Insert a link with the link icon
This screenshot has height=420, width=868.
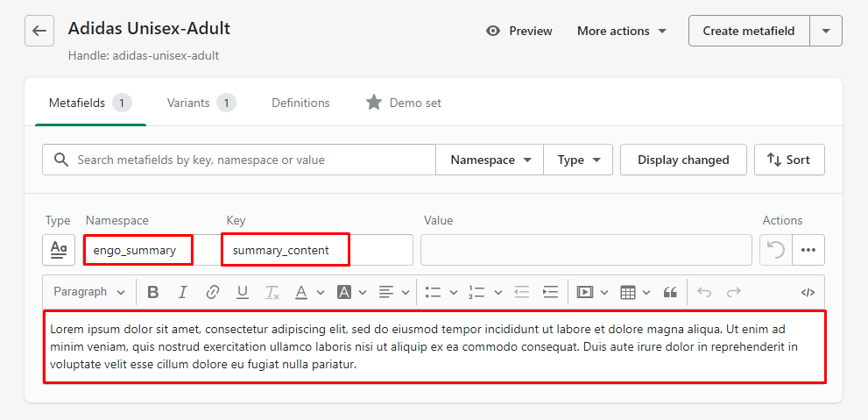(212, 292)
